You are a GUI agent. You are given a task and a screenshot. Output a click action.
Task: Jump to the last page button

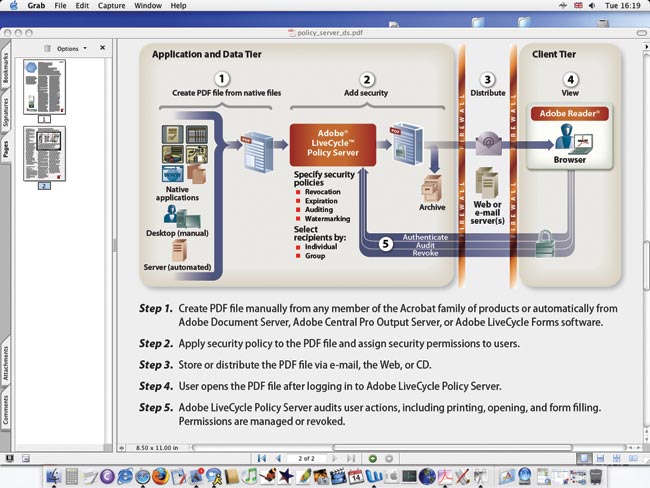click(x=351, y=458)
